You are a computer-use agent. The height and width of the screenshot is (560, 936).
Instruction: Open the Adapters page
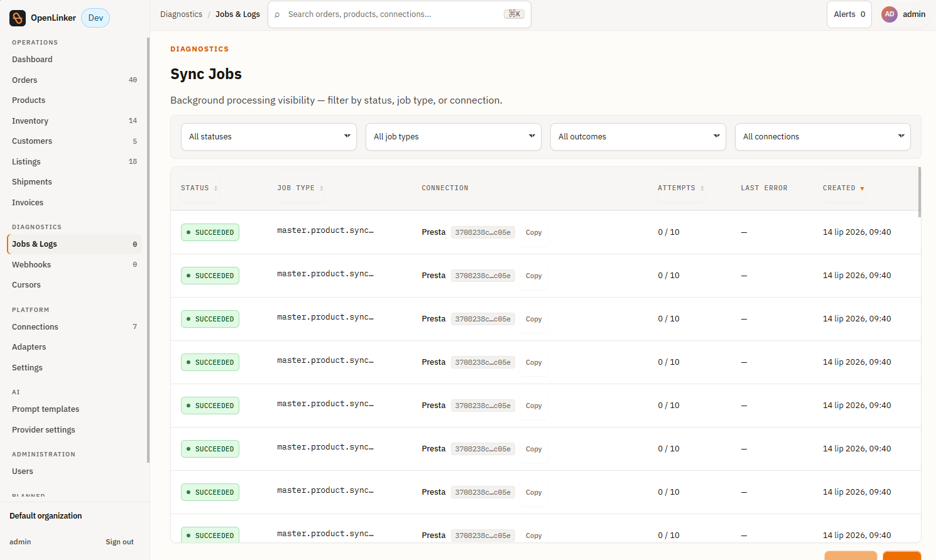coord(74,347)
